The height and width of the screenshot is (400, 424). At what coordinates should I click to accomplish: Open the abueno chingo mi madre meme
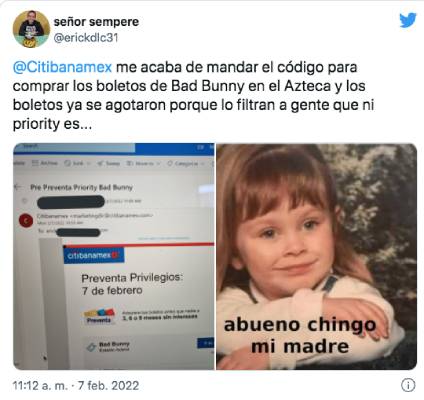[x=317, y=256]
